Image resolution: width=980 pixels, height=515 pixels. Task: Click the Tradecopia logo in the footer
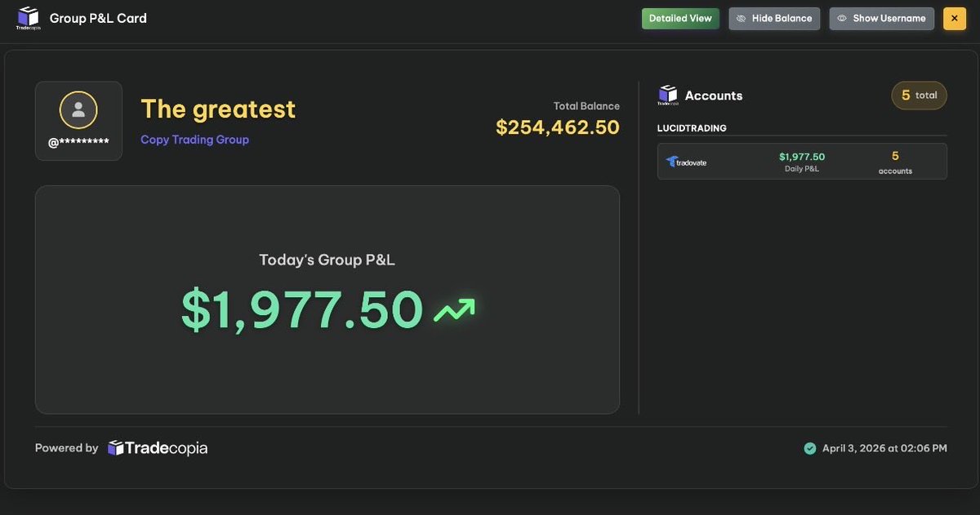pyautogui.click(x=158, y=448)
